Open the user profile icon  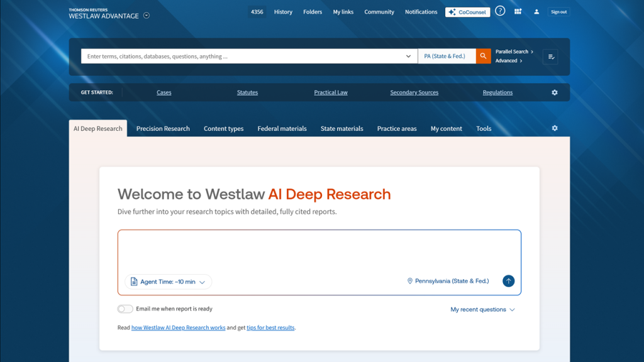click(536, 12)
